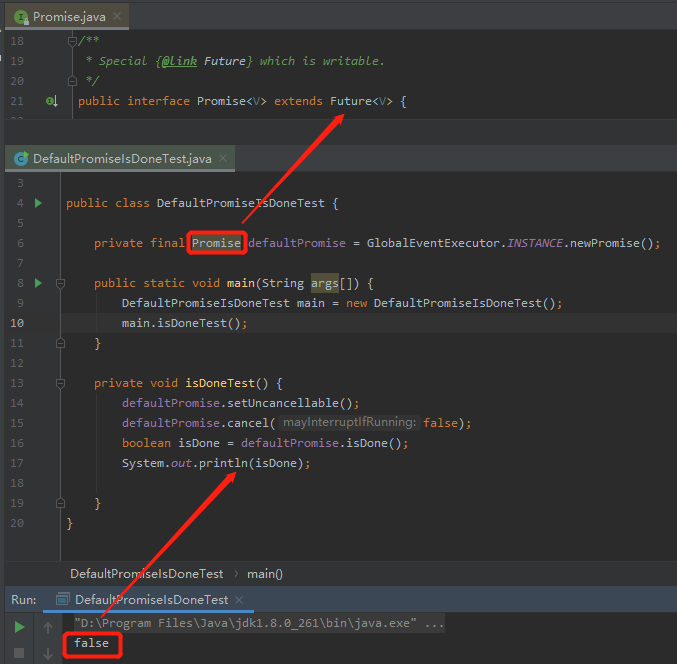This screenshot has height=664, width=677.
Task: Stop the running process with the stop button
Action: coord(19,653)
